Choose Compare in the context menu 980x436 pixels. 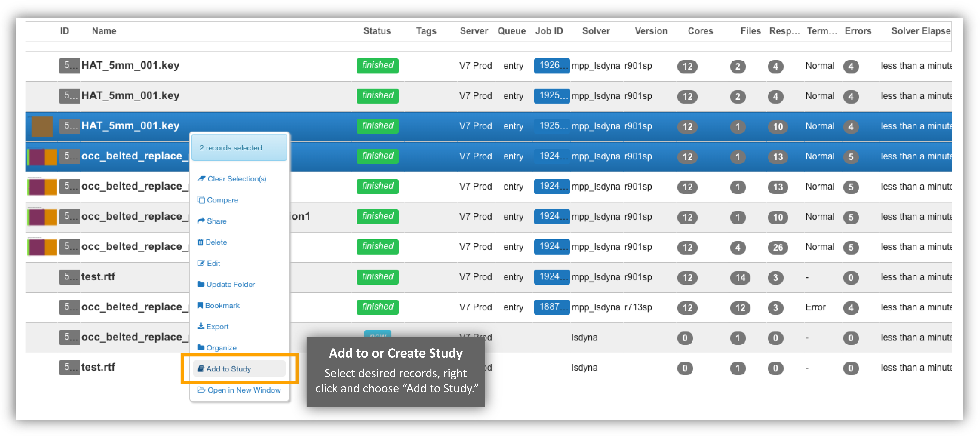pyautogui.click(x=223, y=200)
